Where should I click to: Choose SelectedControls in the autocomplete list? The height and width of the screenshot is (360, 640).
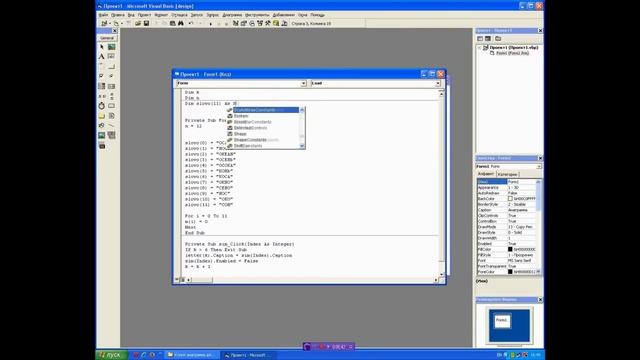pos(250,128)
